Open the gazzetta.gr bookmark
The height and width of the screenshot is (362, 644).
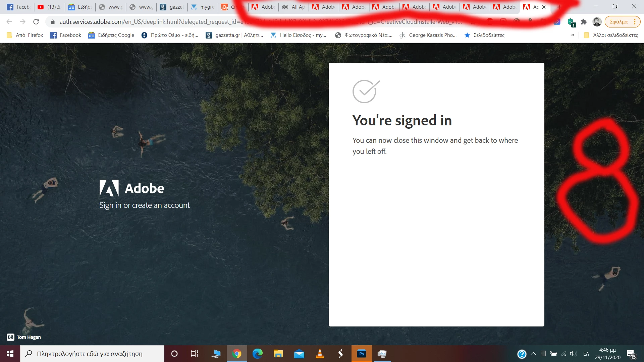[x=234, y=35]
